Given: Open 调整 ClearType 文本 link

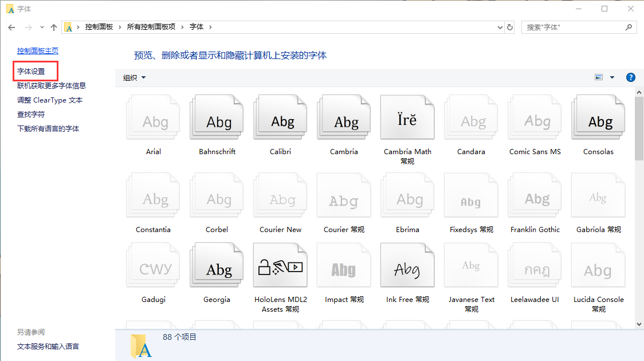Looking at the screenshot, I should [50, 100].
